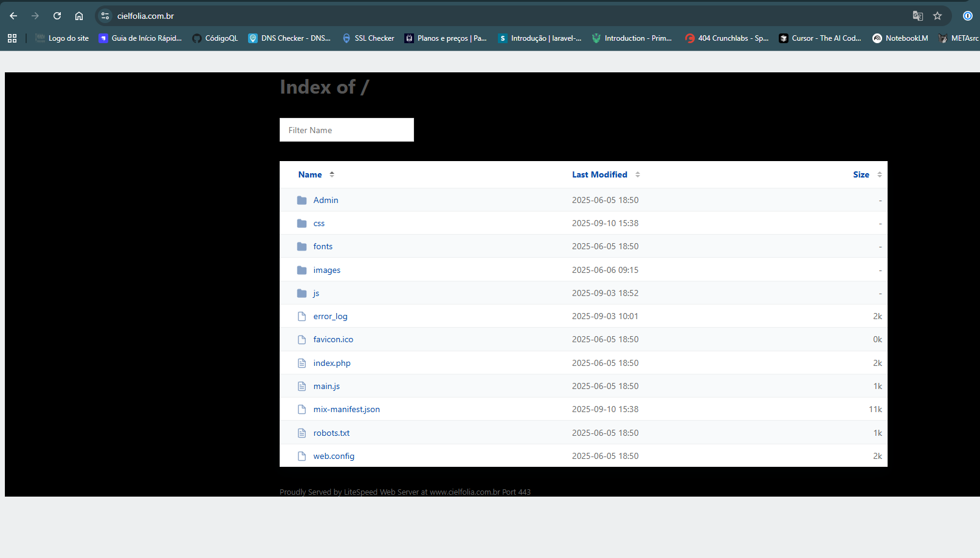980x558 pixels.
Task: Click the Admin folder icon
Action: pos(302,200)
